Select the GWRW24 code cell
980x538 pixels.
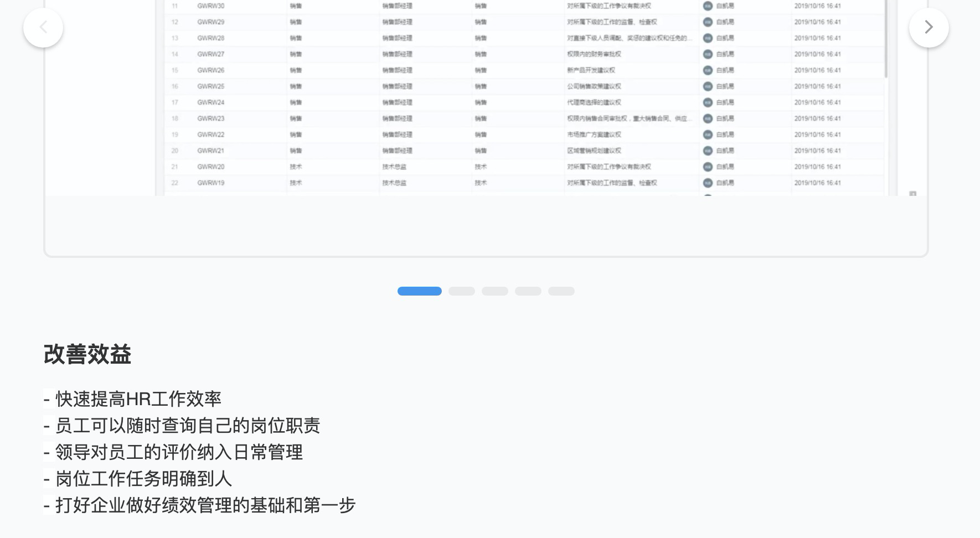[x=211, y=102]
